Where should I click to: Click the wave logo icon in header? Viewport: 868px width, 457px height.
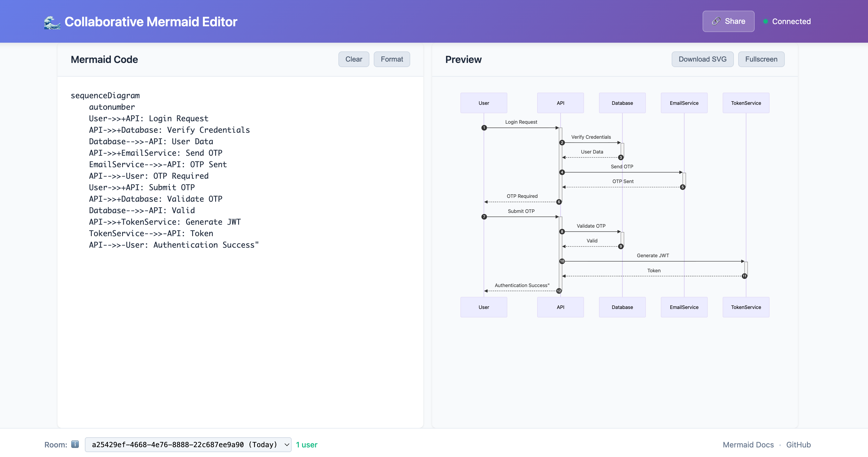52,22
